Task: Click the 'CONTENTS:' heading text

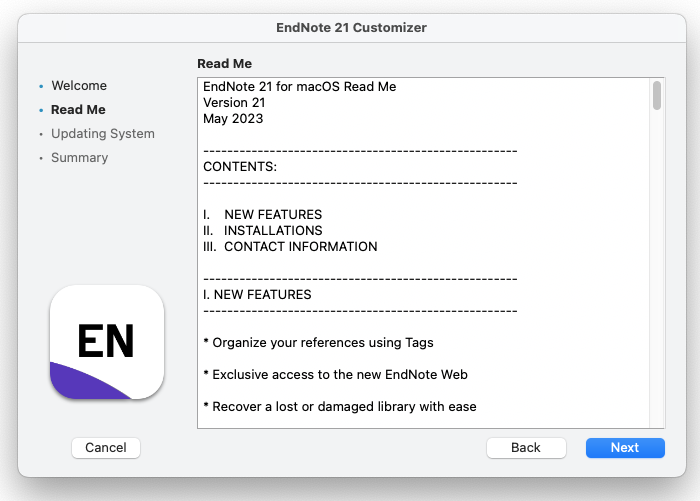Action: pos(239,167)
